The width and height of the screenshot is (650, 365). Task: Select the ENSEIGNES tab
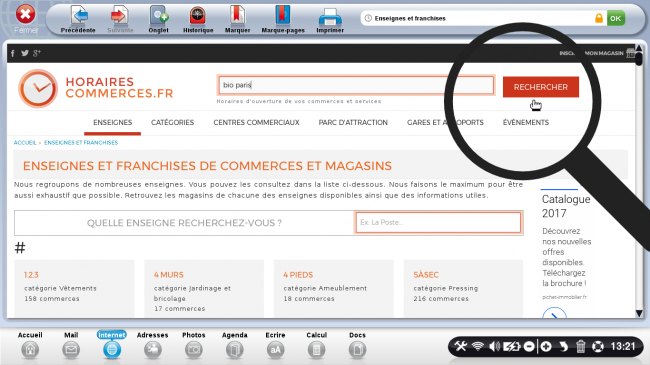tap(112, 122)
